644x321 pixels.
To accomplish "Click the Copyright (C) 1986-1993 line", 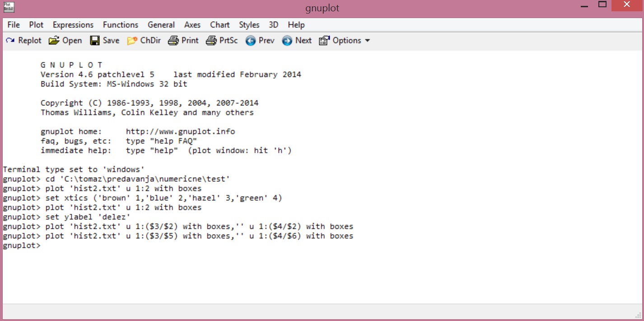I will click(x=149, y=103).
